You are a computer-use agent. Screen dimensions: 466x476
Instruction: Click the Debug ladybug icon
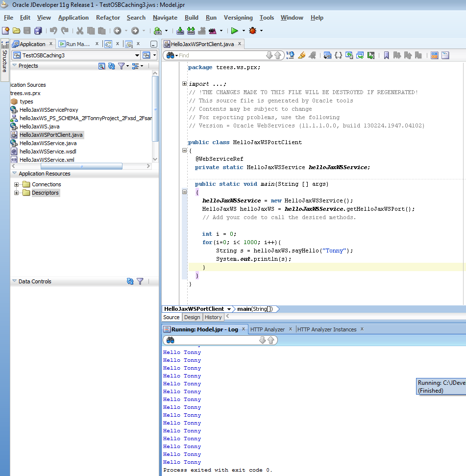[253, 30]
